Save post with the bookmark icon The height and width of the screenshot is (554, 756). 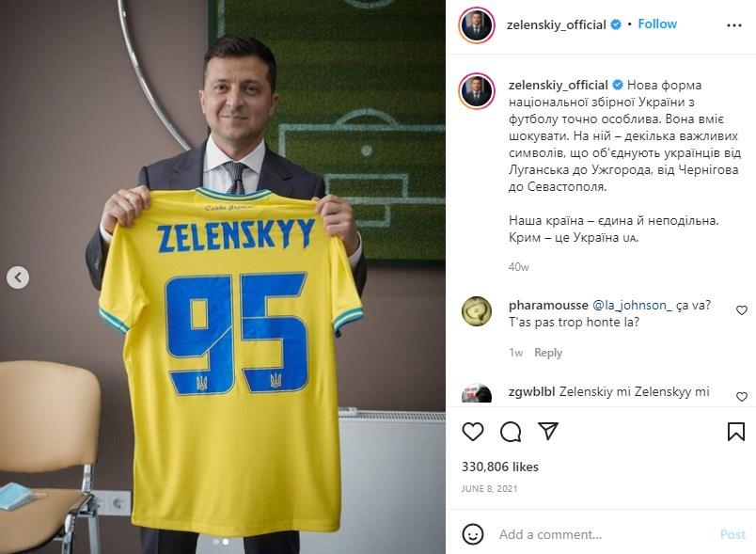[x=735, y=432]
